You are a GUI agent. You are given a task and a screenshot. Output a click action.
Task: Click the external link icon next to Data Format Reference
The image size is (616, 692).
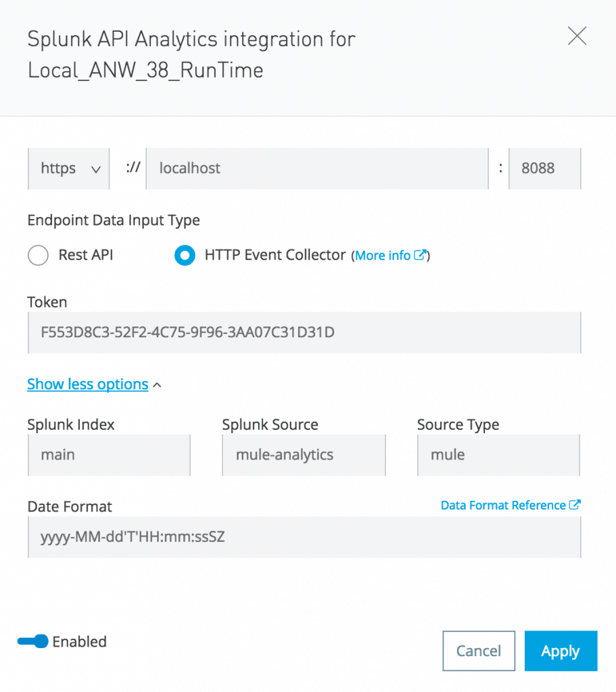(576, 505)
